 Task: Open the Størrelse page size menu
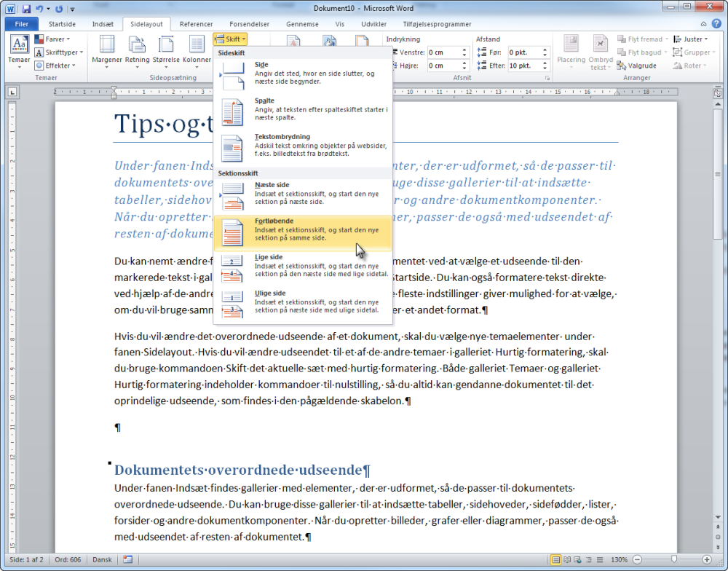pyautogui.click(x=166, y=52)
